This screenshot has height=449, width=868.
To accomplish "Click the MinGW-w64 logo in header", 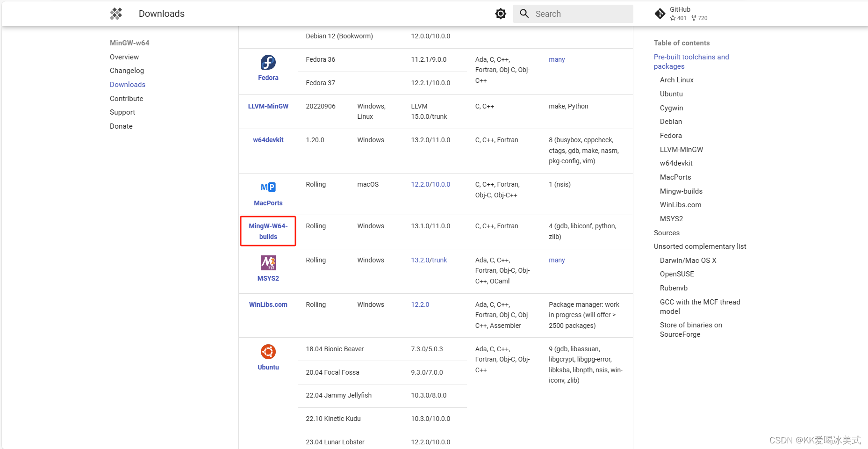I will tap(116, 14).
